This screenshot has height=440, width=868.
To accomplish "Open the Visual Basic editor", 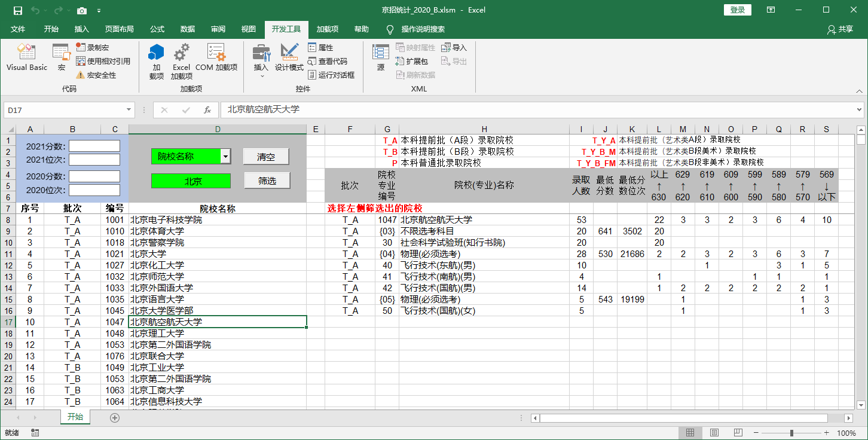I will point(26,57).
